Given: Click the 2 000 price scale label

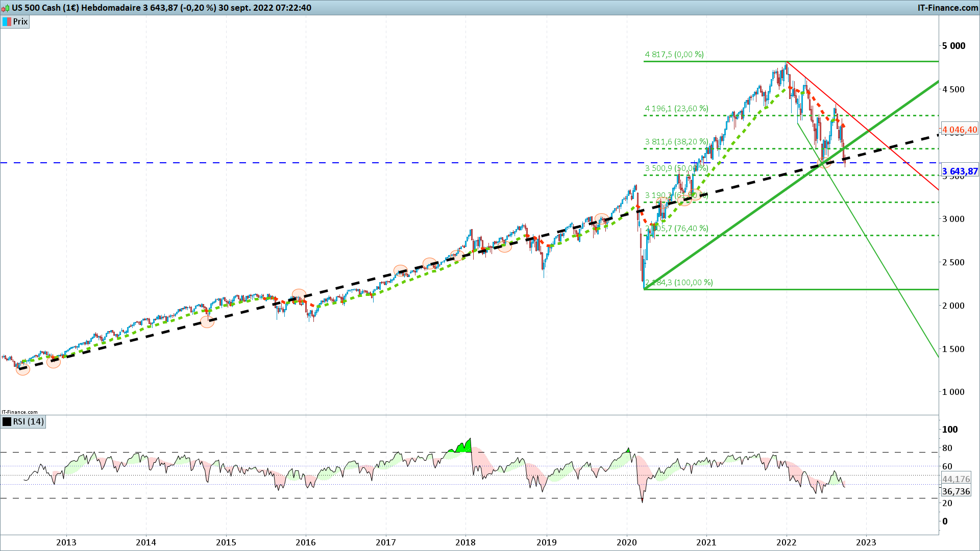Looking at the screenshot, I should pyautogui.click(x=953, y=306).
